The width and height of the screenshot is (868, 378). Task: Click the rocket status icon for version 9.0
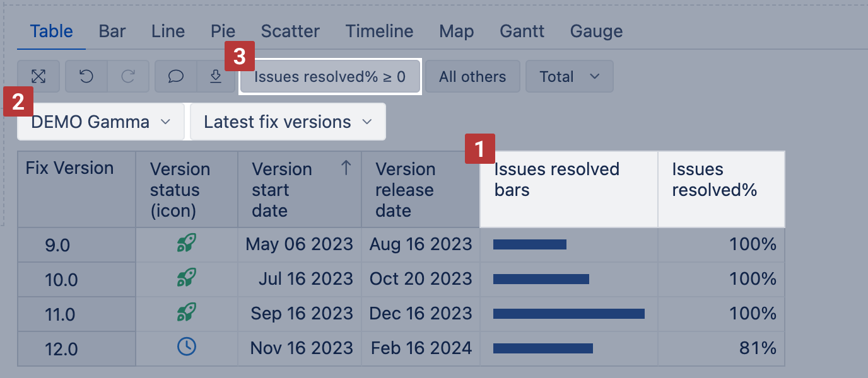tap(186, 244)
